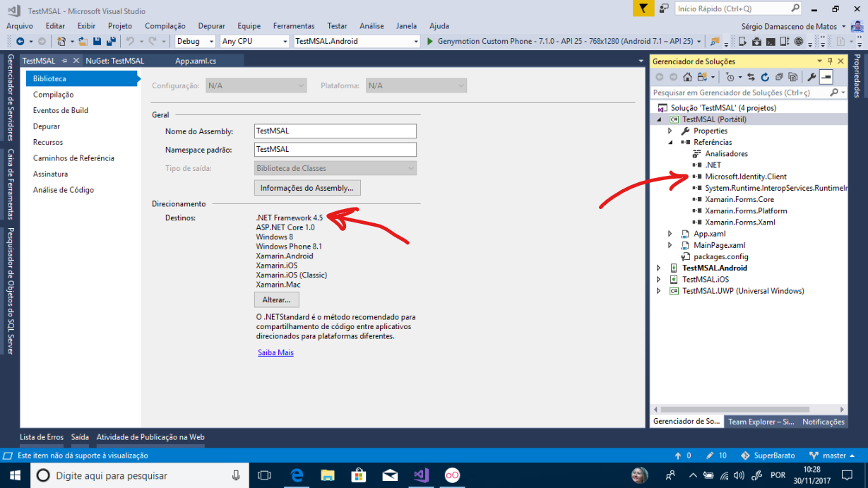Open properties using the wrench icon in Solution Explorer
The height and width of the screenshot is (488, 868).
pos(812,76)
